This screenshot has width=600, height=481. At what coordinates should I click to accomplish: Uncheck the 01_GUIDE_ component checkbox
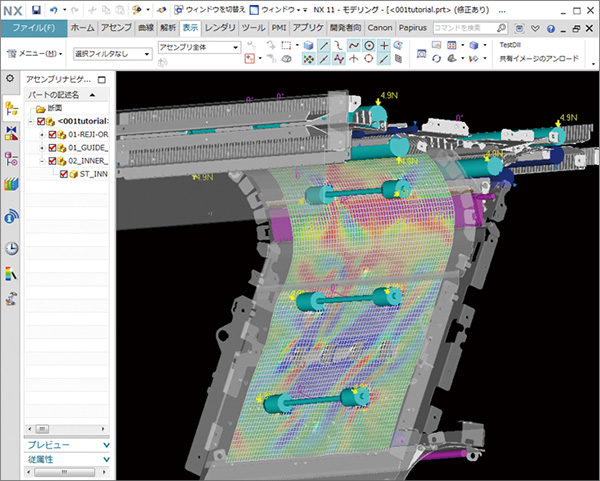(52, 148)
